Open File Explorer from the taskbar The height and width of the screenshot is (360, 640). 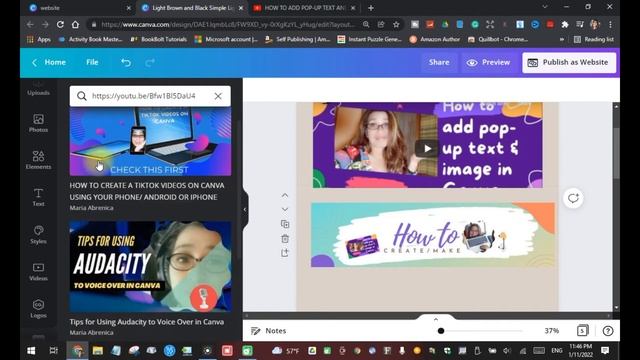pyautogui.click(x=98, y=351)
